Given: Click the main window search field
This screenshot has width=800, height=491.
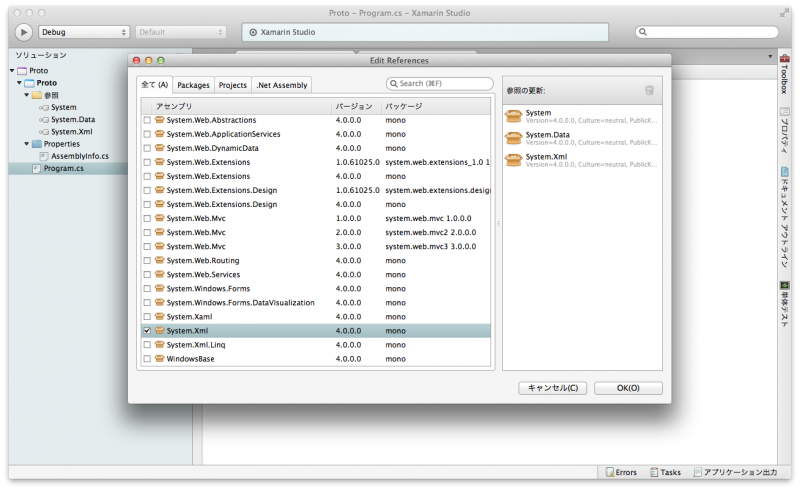Looking at the screenshot, I should [x=707, y=32].
